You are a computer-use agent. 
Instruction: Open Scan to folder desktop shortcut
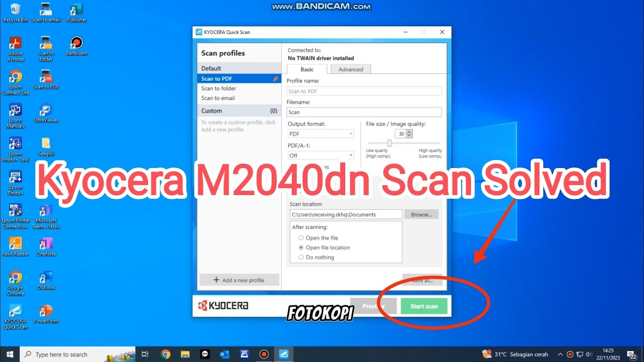point(46,49)
